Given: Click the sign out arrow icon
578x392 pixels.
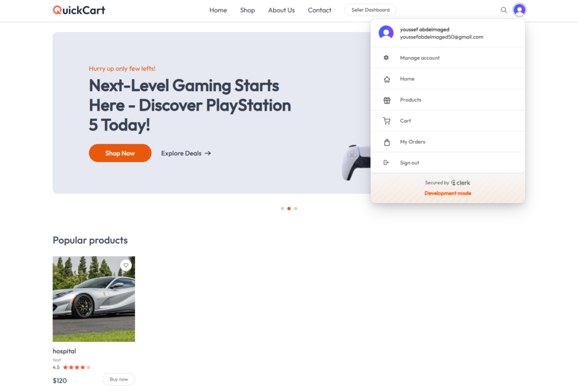Looking at the screenshot, I should coord(386,163).
